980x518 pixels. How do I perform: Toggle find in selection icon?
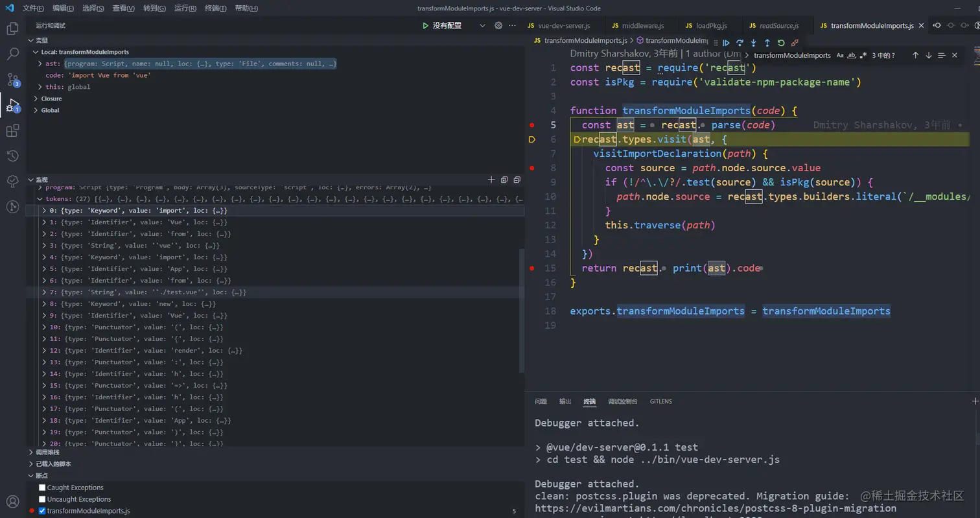pyautogui.click(x=941, y=55)
